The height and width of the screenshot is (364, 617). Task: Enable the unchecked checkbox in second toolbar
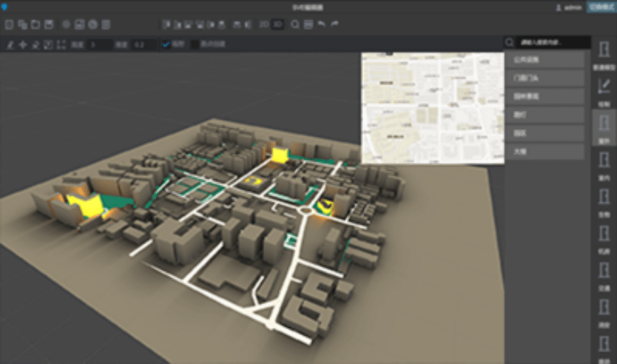coord(195,44)
